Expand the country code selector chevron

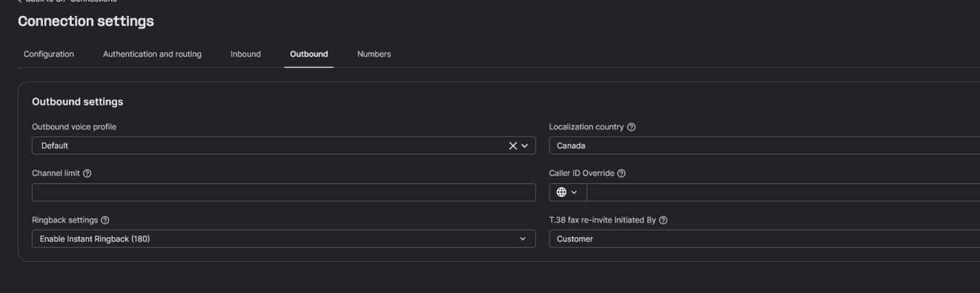tap(575, 192)
